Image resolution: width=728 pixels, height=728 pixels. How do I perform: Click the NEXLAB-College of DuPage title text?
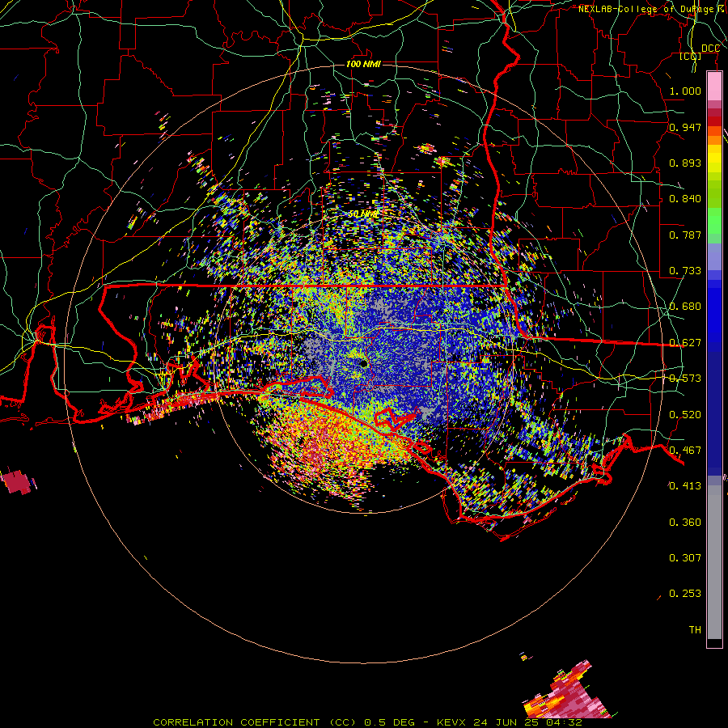(653, 9)
